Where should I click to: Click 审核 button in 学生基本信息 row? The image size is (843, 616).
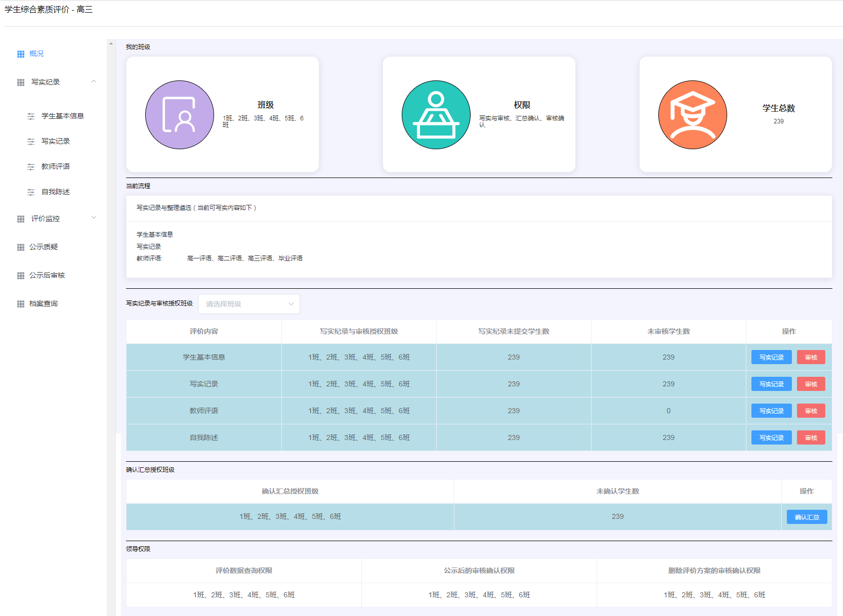(811, 357)
